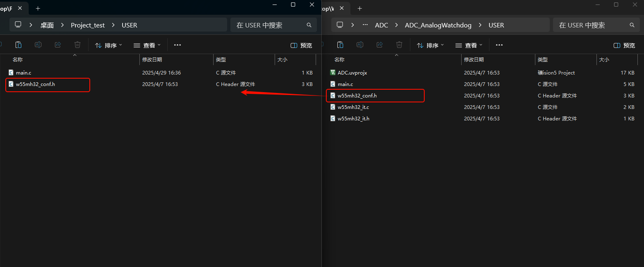Screen dimensions: 644x267
Task: Click the search USER field in left window
Action: (269, 25)
